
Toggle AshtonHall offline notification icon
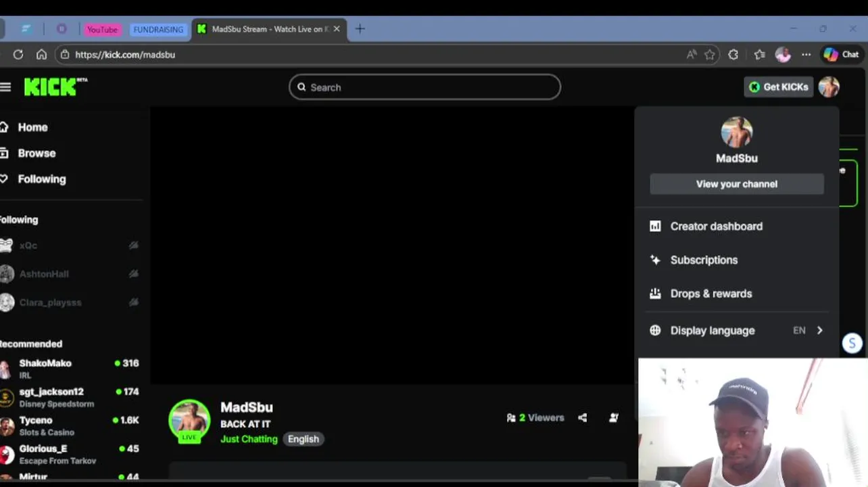134,274
